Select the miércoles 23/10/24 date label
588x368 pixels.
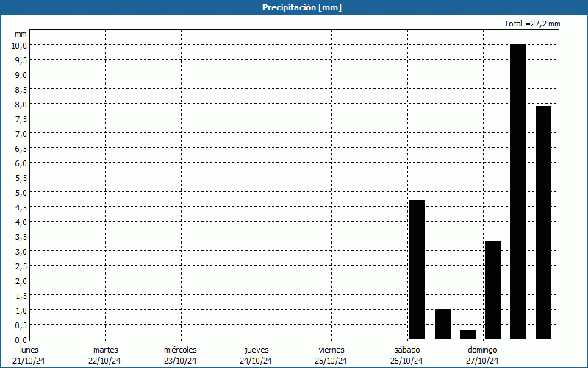[x=180, y=355]
